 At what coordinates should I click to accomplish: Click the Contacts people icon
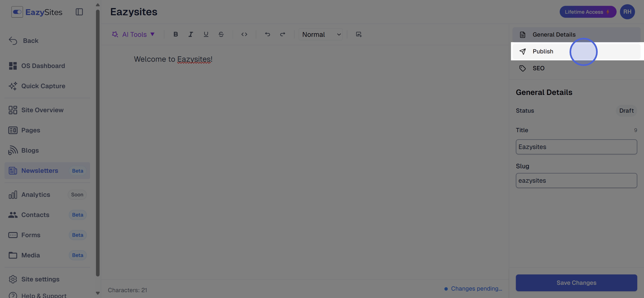(13, 215)
